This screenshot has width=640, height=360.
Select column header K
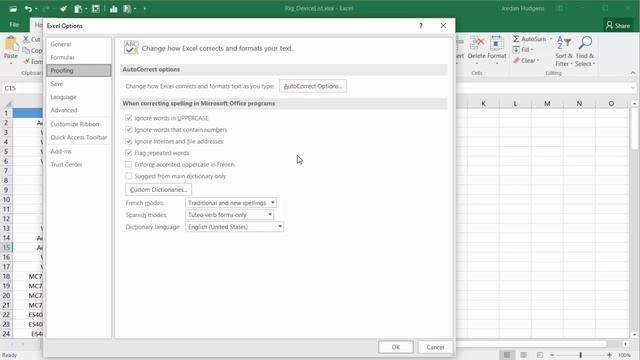pyautogui.click(x=483, y=104)
